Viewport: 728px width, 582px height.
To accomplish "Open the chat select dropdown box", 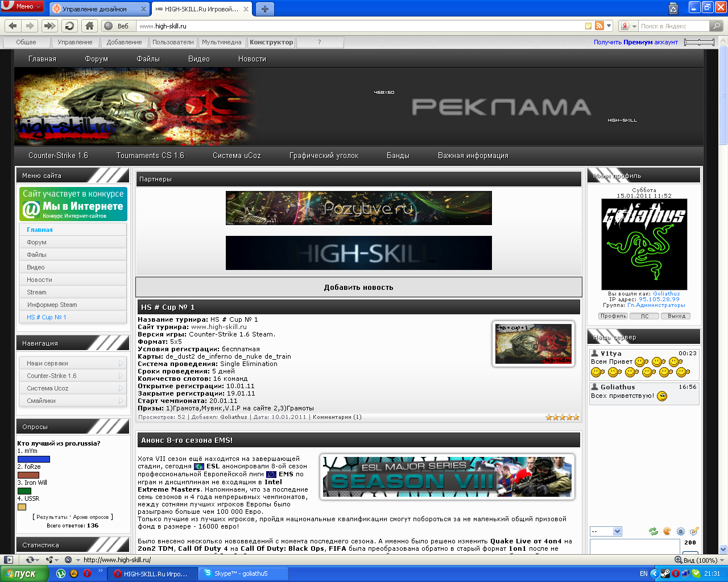I will point(606,531).
